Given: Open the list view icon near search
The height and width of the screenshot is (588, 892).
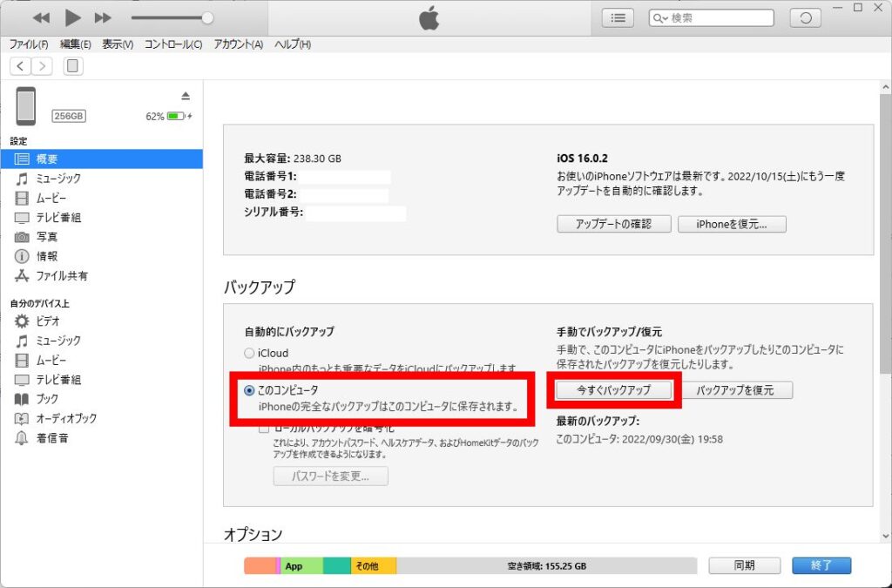Looking at the screenshot, I should point(618,17).
